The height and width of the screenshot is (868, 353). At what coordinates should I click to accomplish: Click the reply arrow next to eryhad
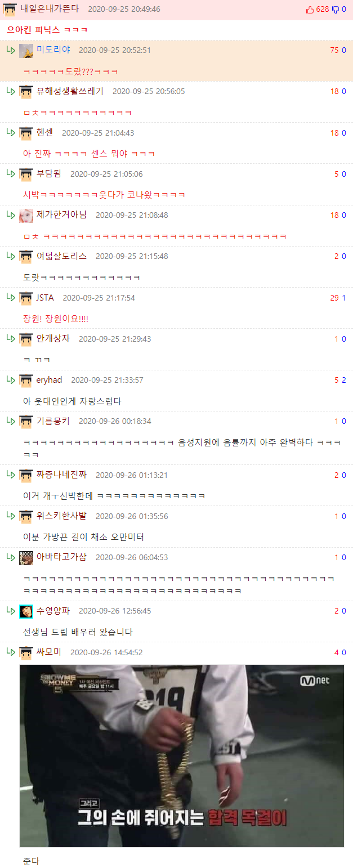(10, 379)
